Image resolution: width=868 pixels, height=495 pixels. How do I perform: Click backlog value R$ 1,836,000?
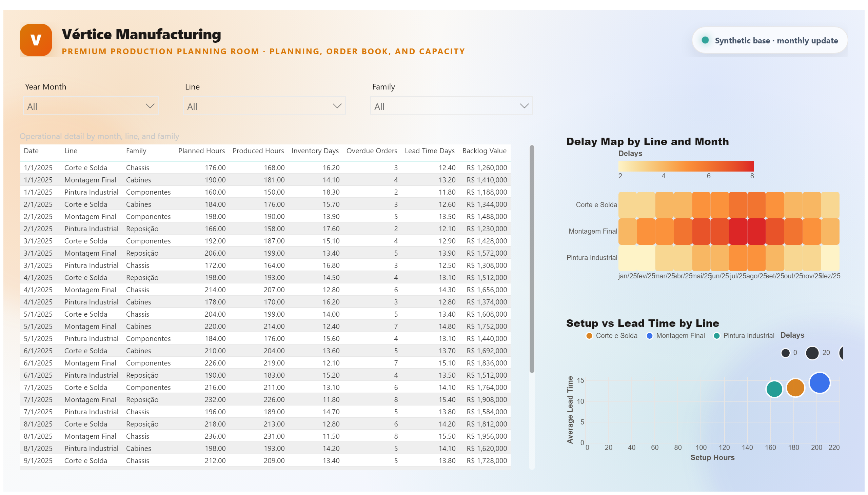point(487,362)
